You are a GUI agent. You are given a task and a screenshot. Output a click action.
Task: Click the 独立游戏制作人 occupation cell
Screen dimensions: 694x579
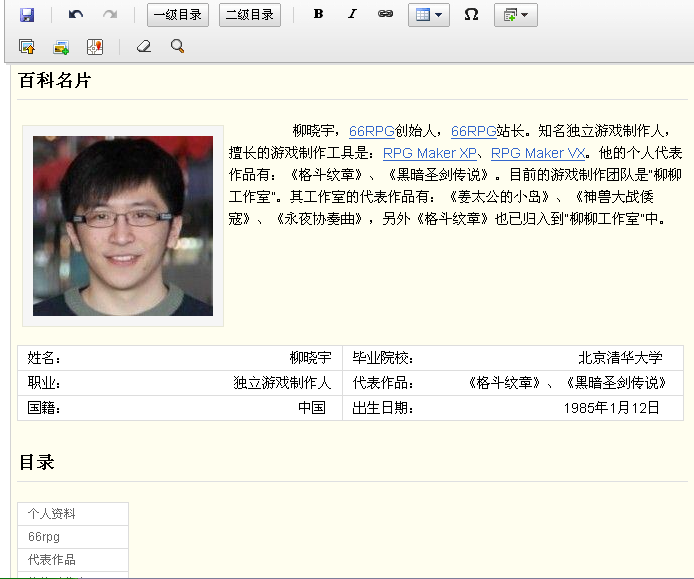click(x=282, y=382)
